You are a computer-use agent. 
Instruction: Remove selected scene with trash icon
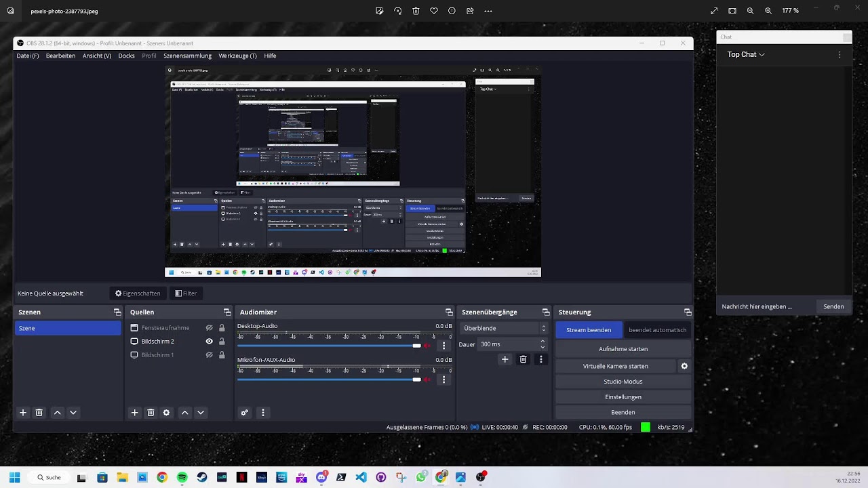39,412
